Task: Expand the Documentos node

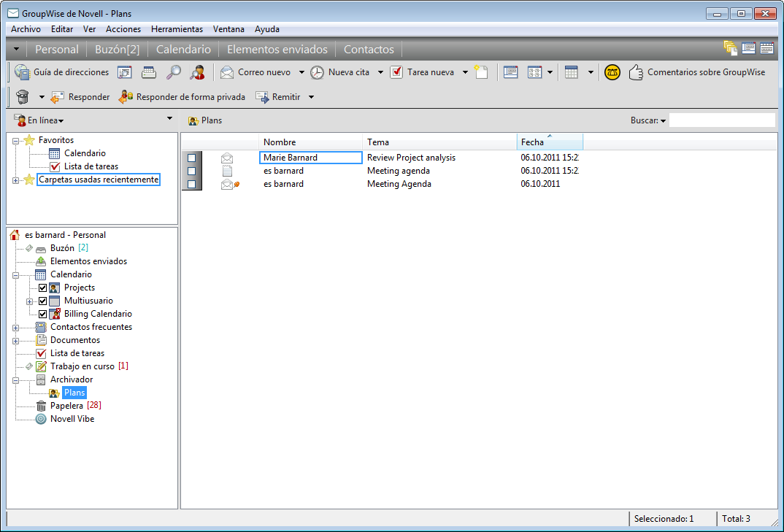Action: pyautogui.click(x=15, y=341)
